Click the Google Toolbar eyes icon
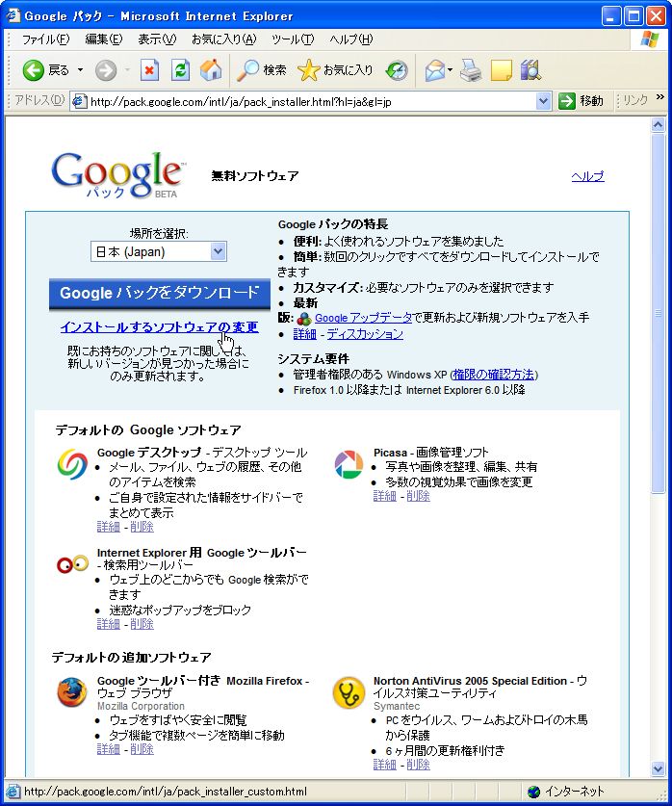The image size is (672, 806). tap(72, 564)
